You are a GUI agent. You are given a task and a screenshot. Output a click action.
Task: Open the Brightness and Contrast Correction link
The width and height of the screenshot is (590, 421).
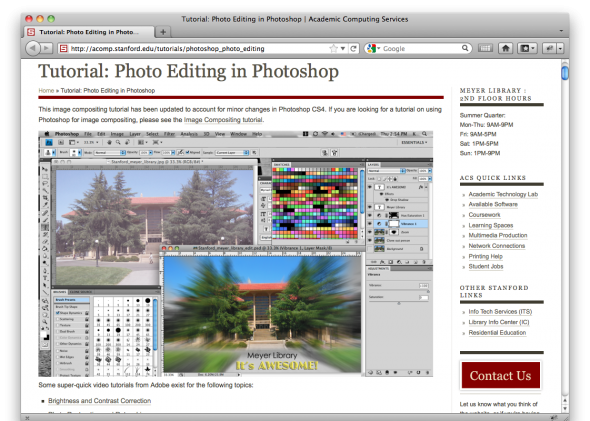(x=99, y=401)
